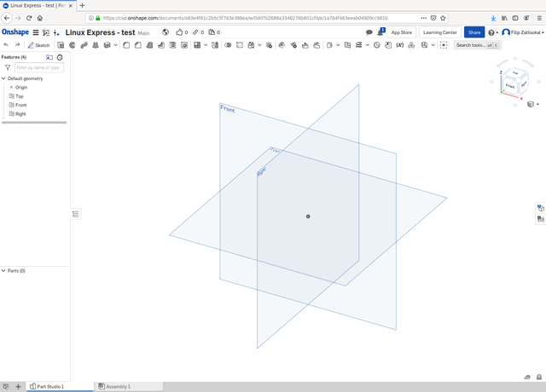Collapse the Default geometry group
The height and width of the screenshot is (392, 546).
3,78
